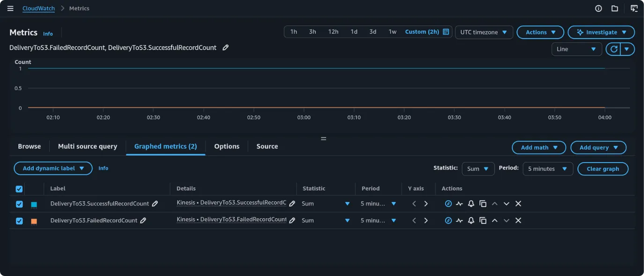Open the Line graph type dropdown

[577, 49]
